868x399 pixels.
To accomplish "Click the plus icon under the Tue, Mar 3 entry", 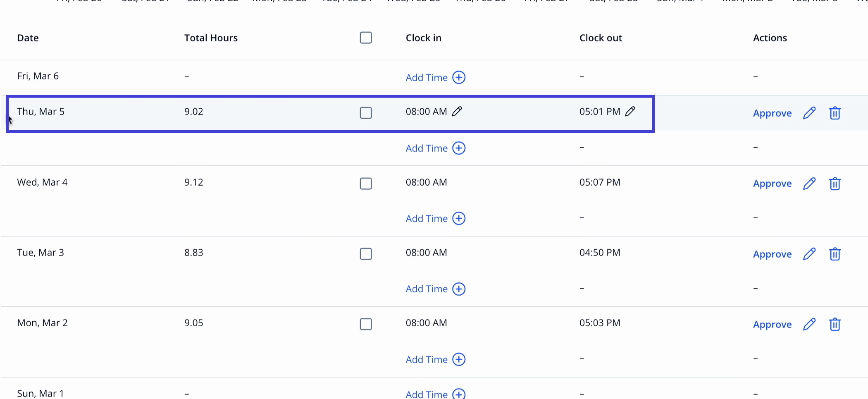I will point(459,289).
